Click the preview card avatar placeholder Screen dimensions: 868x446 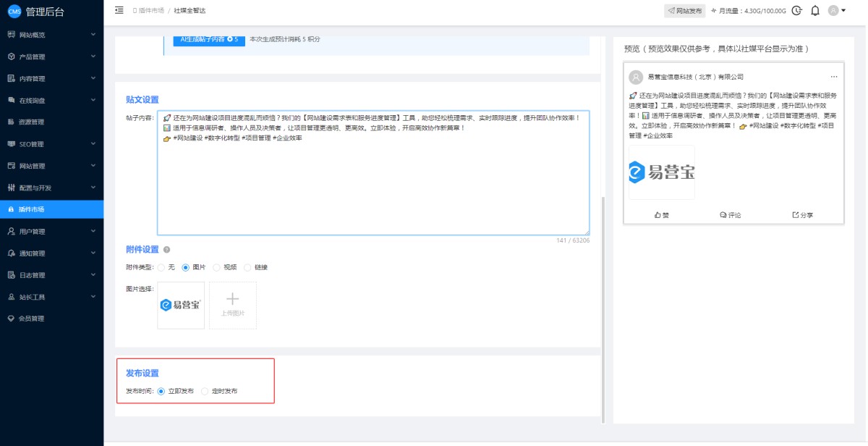(x=636, y=77)
